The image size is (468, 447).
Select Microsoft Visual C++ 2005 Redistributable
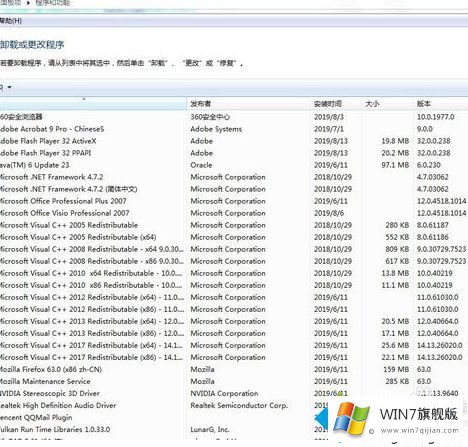tap(69, 225)
